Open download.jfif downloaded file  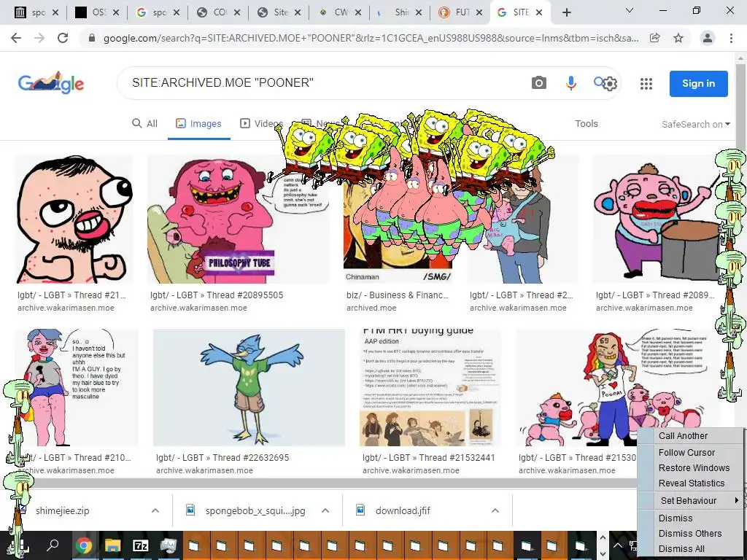[403, 510]
